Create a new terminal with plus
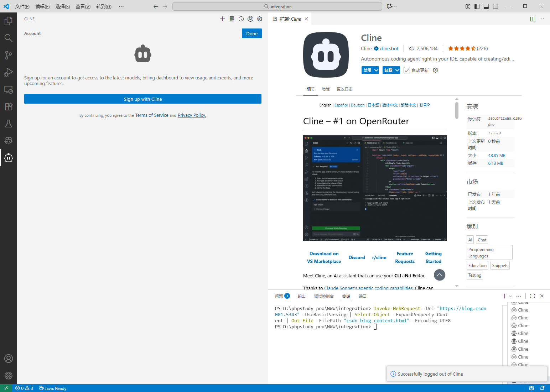Image resolution: width=550 pixels, height=392 pixels. pyautogui.click(x=504, y=296)
